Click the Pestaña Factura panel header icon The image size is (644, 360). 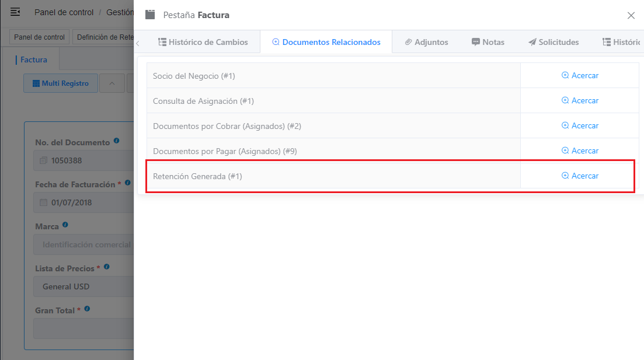150,15
